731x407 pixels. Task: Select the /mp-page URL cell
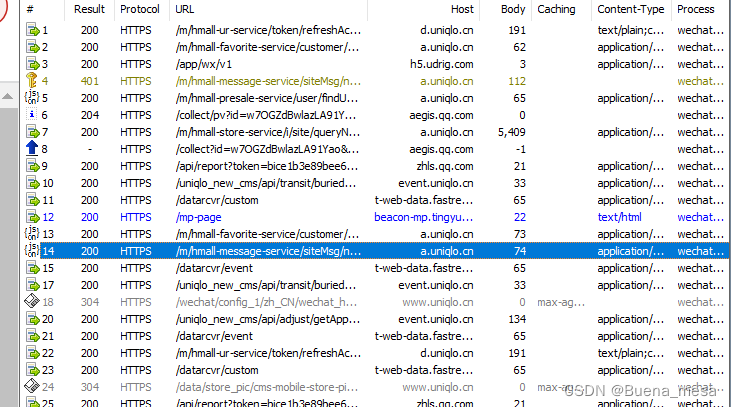coord(199,217)
